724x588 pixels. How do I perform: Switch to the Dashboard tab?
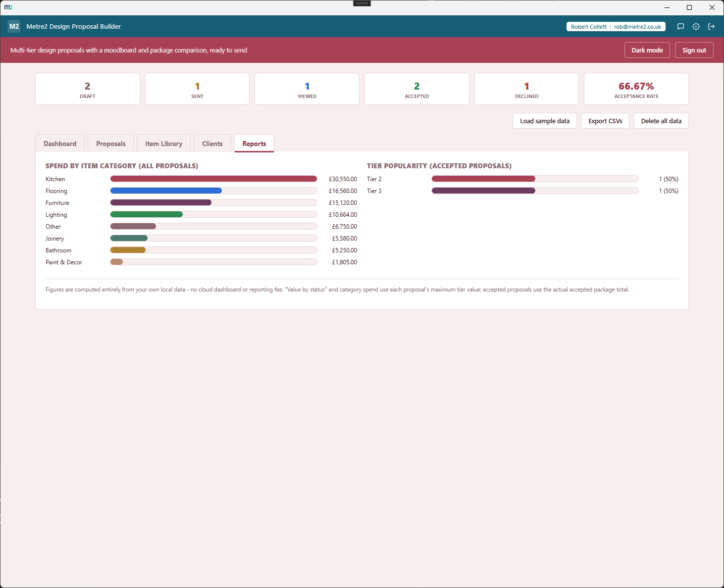pos(60,144)
